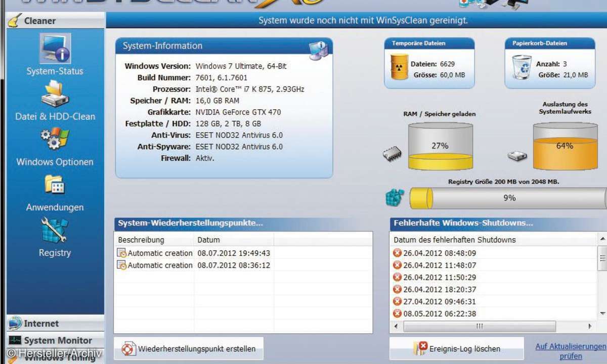Open the Registry tool icon
This screenshot has width=607, height=364.
pyautogui.click(x=55, y=231)
